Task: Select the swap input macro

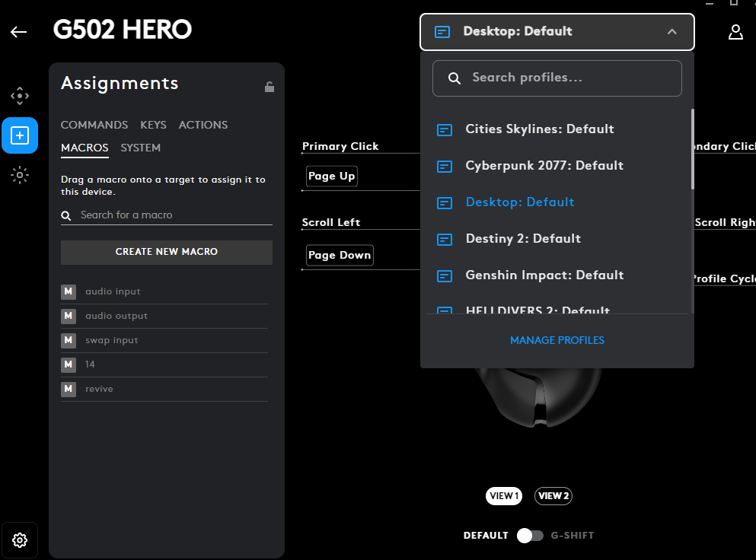Action: tap(164, 340)
